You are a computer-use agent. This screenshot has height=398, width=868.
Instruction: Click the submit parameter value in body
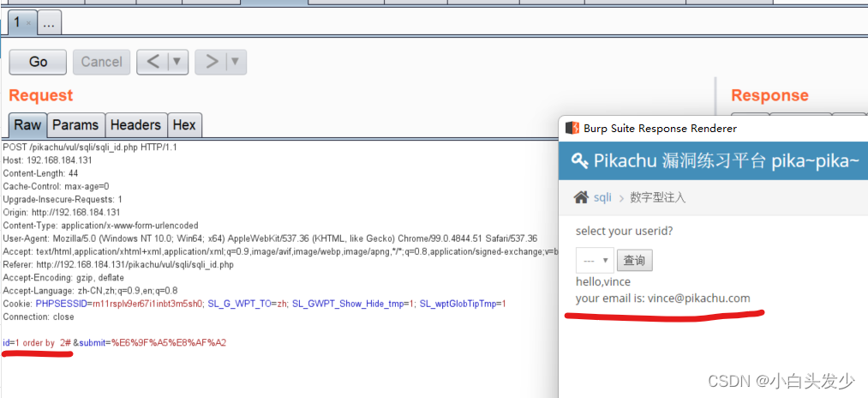(169, 343)
